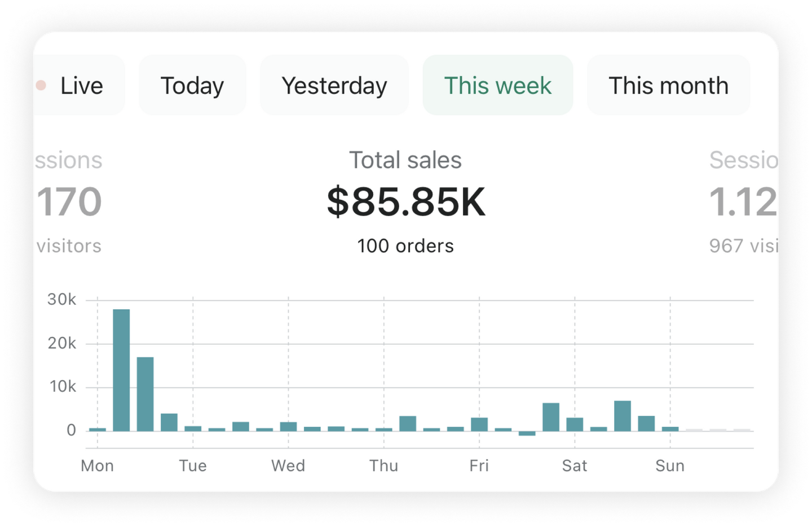This screenshot has width=812, height=527.
Task: Click the red Live indicator dot
Action: [x=41, y=86]
